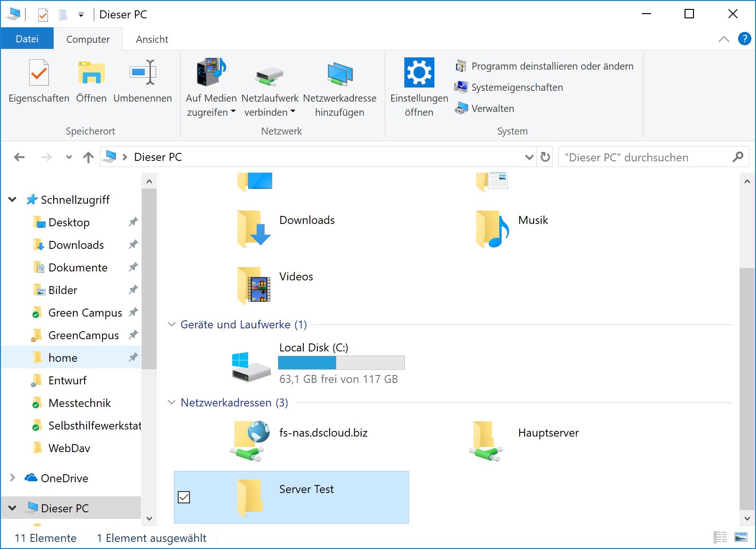Open Systemeigenschaften
The image size is (756, 549).
tap(509, 87)
